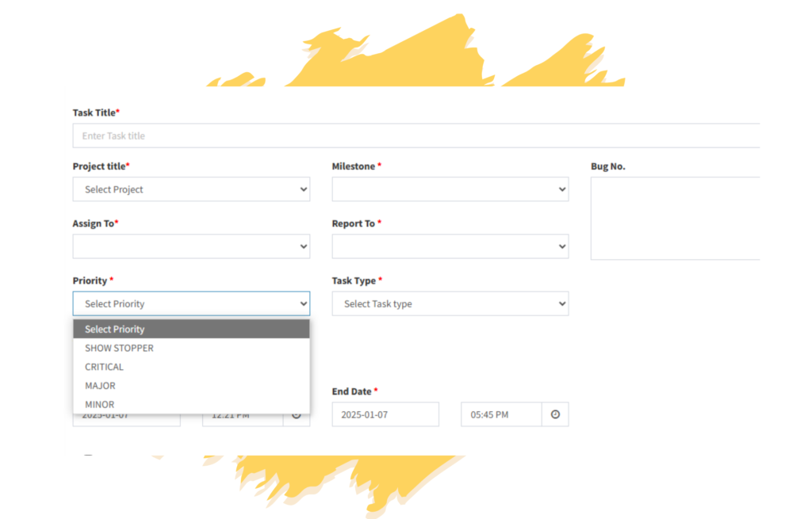Screen dimensions: 812x519
Task: Click the Bug No. field label
Action: [x=607, y=166]
